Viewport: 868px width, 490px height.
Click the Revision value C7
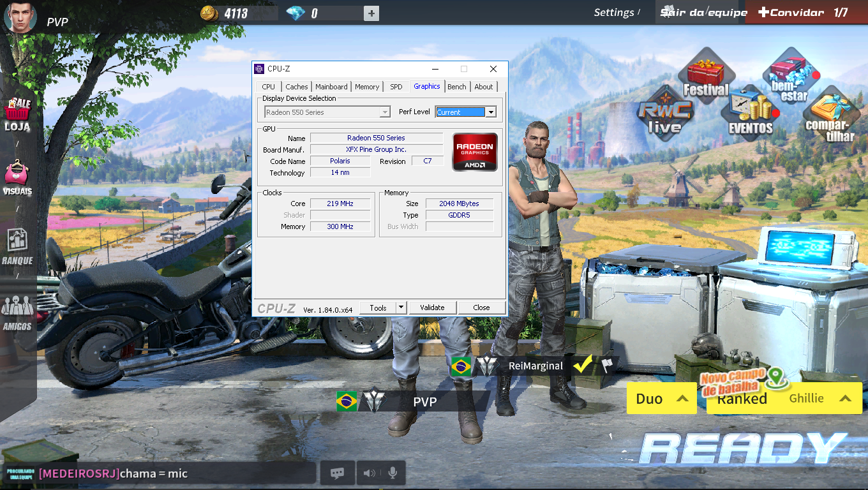[x=428, y=161]
